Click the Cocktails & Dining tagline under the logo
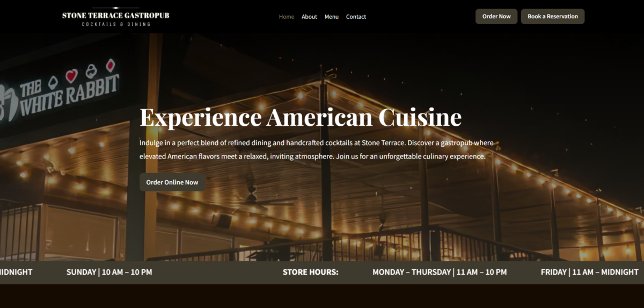This screenshot has height=308, width=644. click(116, 24)
